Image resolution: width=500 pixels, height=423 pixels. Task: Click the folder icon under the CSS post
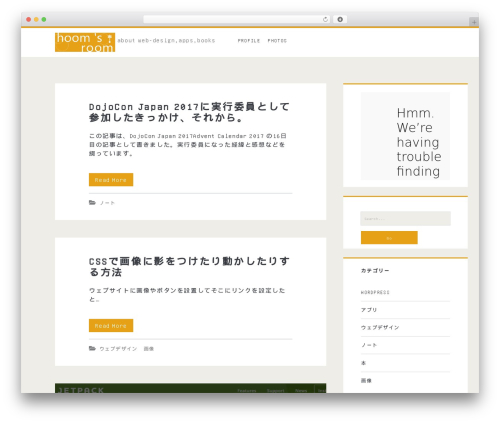[x=92, y=349]
